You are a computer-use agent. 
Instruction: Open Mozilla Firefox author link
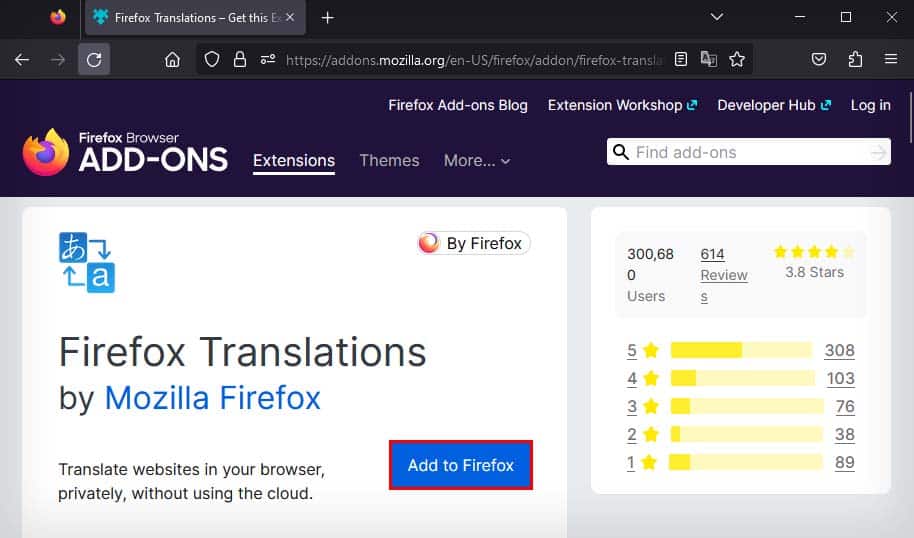click(x=212, y=398)
